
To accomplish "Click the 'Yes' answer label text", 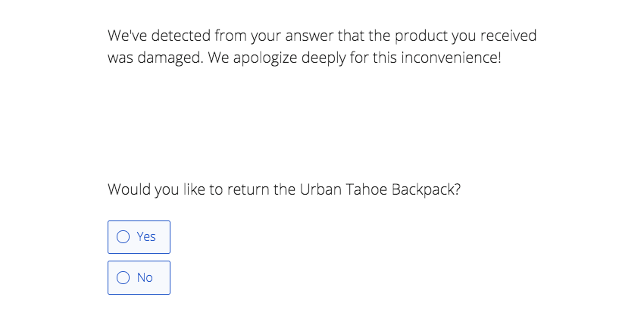I will 146,237.
